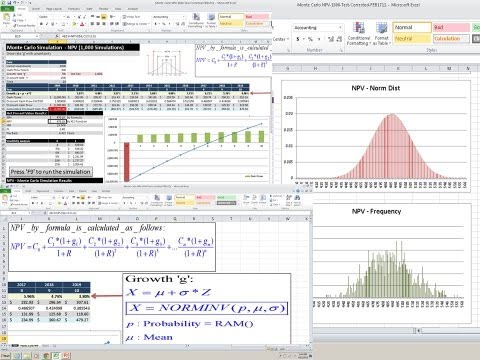Open Number group dialog launcher in right window
This screenshot has height=360, width=480.
pyautogui.click(x=341, y=50)
